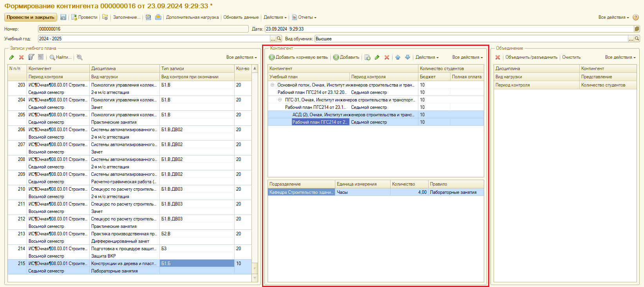Click into the Номер input field
The image size is (644, 287).
pos(143,29)
